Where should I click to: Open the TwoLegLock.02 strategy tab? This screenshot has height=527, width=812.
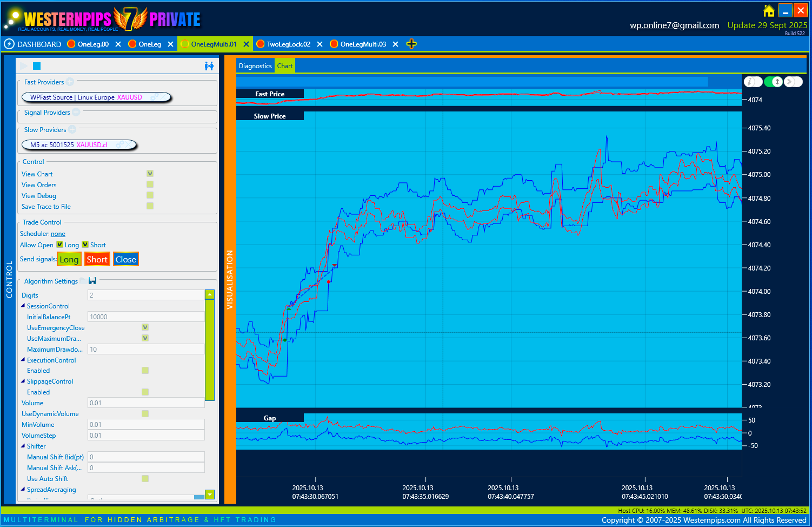pyautogui.click(x=289, y=44)
